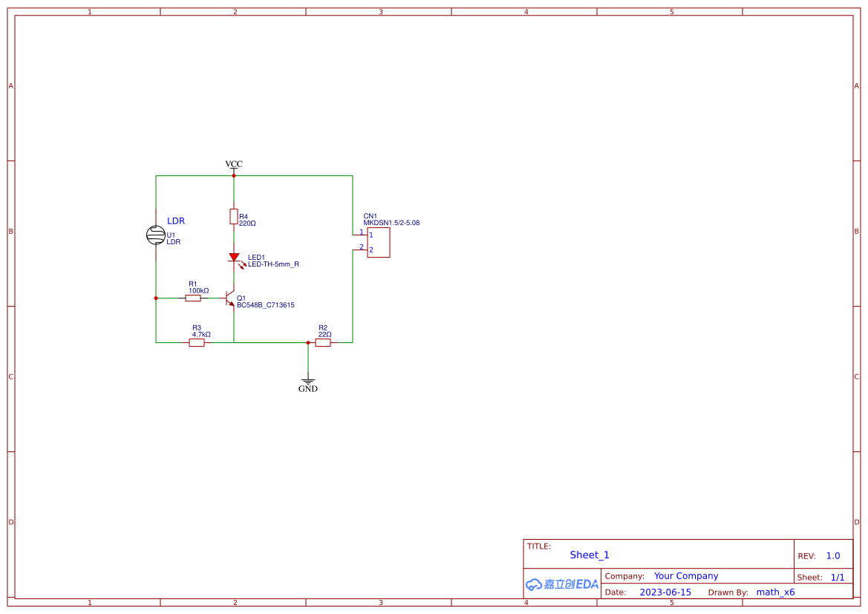This screenshot has height=614, width=868.
Task: Click the 嘉立创EDA cloud logo
Action: tap(561, 584)
